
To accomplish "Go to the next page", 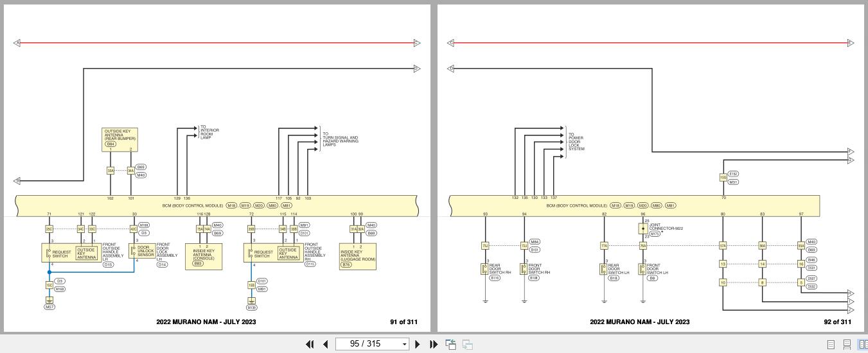I will 418,344.
